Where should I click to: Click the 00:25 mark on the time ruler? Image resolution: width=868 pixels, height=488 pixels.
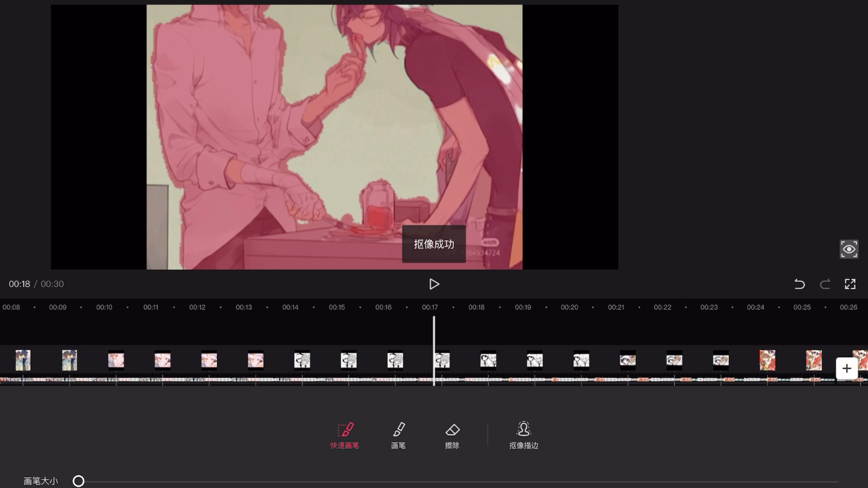[802, 307]
